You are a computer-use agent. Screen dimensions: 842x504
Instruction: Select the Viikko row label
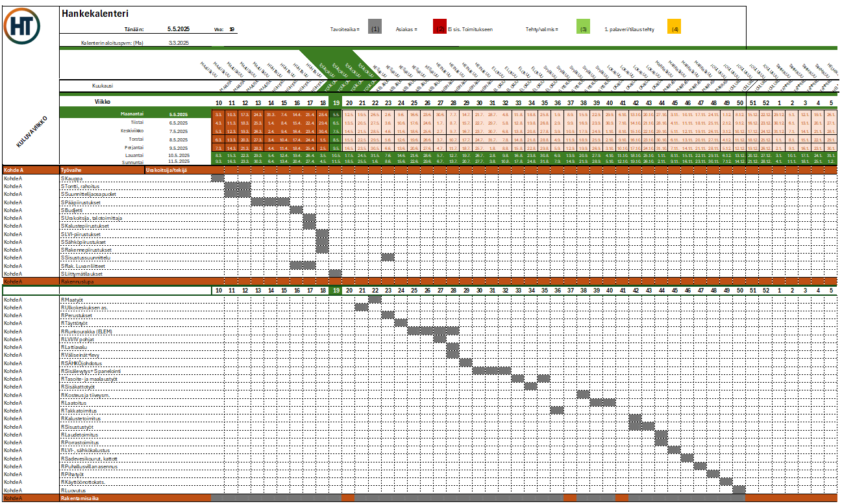(103, 102)
